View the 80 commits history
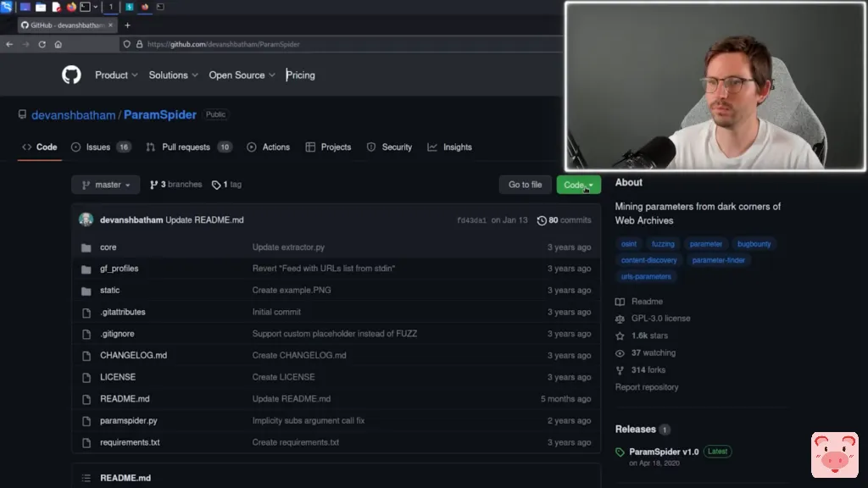The width and height of the screenshot is (868, 488). pyautogui.click(x=564, y=220)
